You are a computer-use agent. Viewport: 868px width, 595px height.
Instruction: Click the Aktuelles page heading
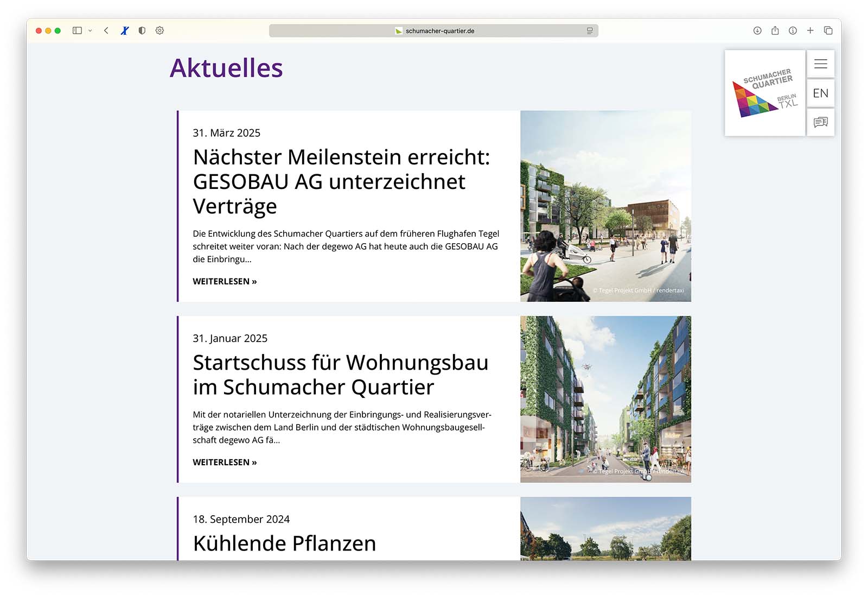coord(226,68)
